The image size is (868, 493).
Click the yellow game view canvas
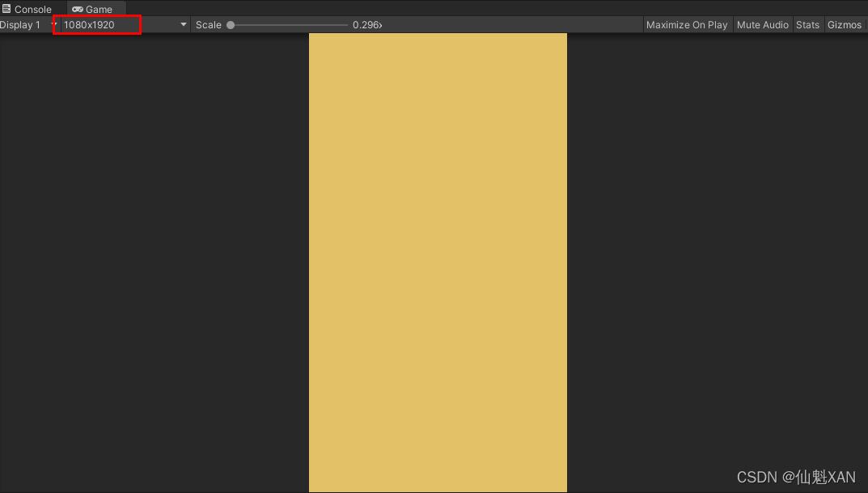coord(438,263)
